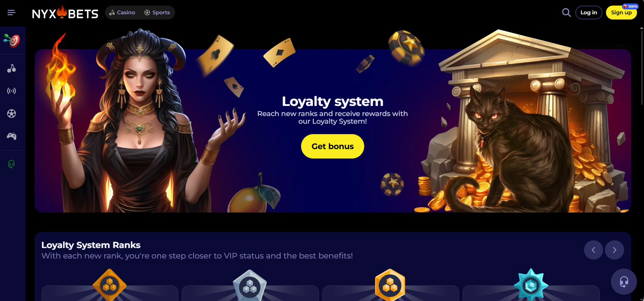Select the soccer ball sports sidebar icon
This screenshot has height=301, width=644.
click(x=12, y=114)
